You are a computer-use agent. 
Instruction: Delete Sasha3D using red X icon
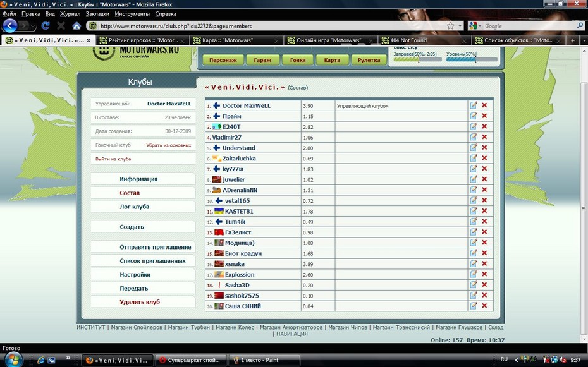pyautogui.click(x=484, y=285)
